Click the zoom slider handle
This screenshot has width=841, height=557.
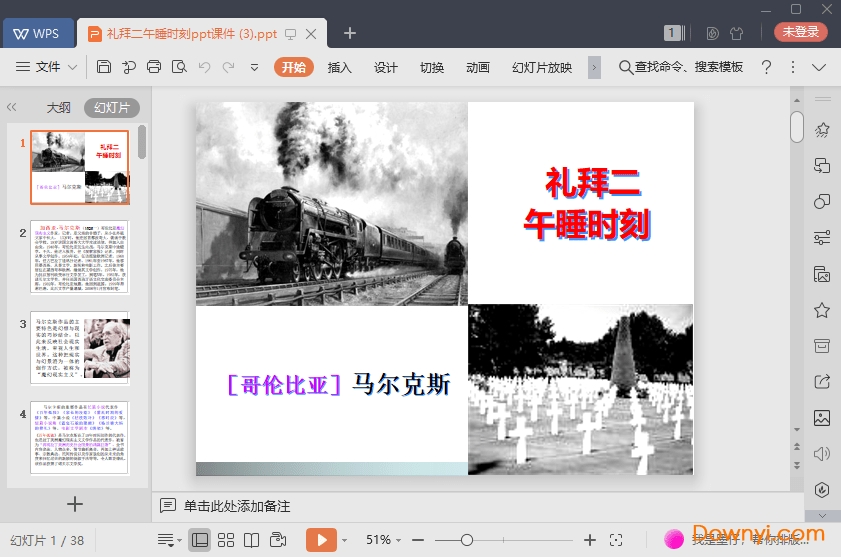pyautogui.click(x=467, y=540)
